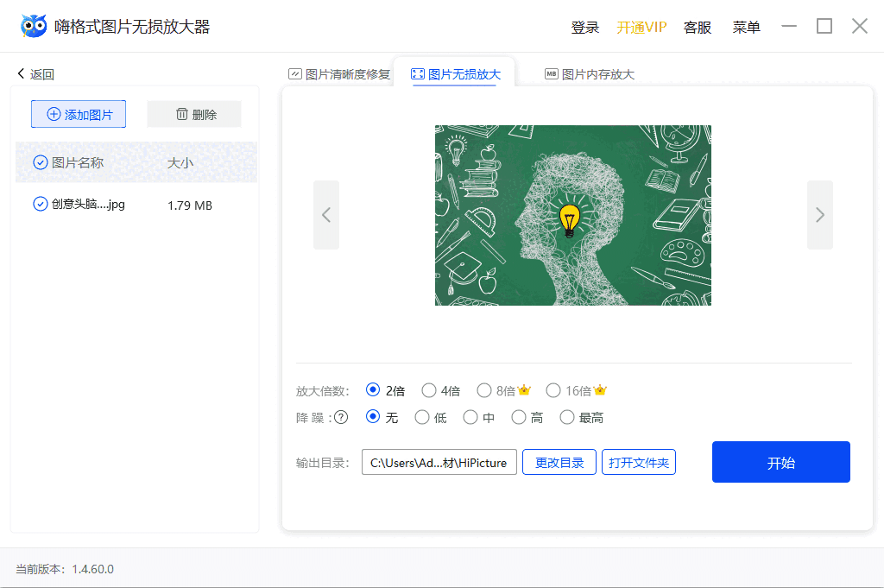
Task: Select the 4倍 magnification option
Action: click(429, 390)
